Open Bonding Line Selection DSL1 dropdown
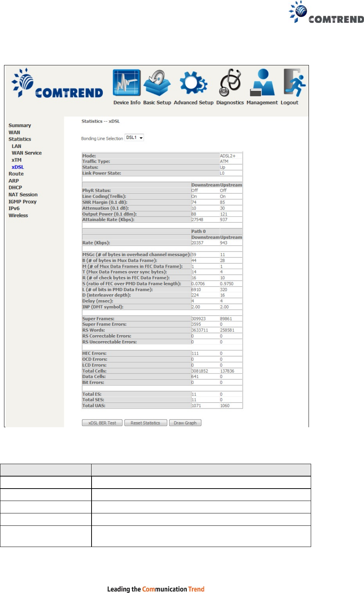 [x=134, y=138]
